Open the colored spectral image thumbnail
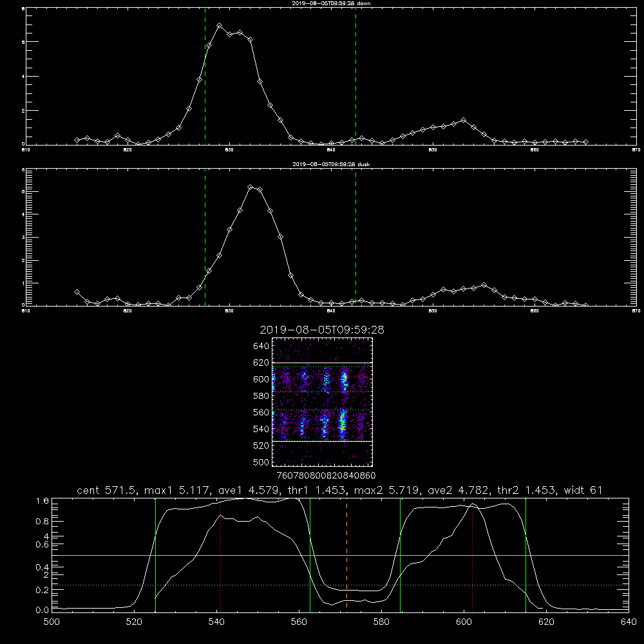This screenshot has height=644, width=644. point(323,402)
